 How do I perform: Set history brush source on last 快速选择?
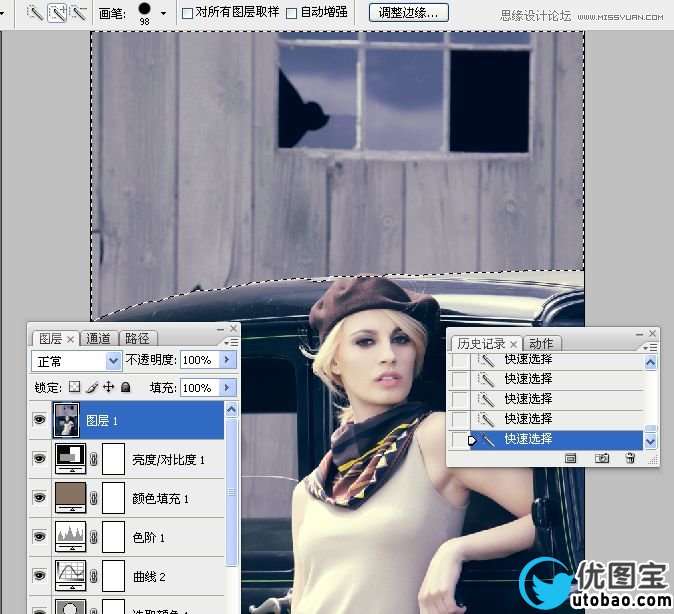[x=460, y=439]
